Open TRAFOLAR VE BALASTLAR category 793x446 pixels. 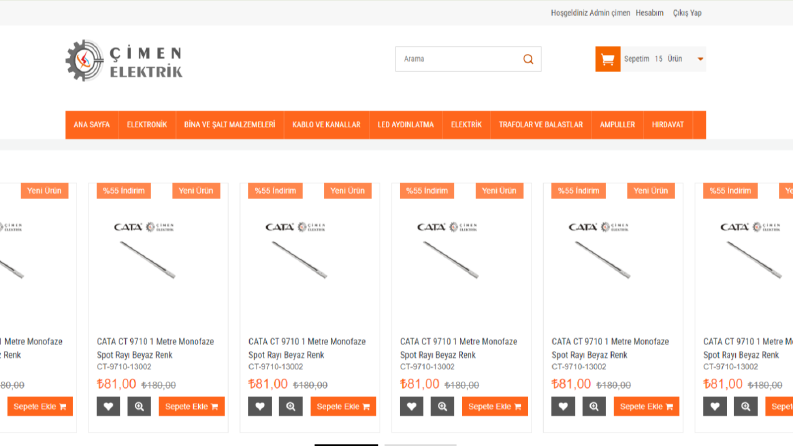(x=541, y=125)
